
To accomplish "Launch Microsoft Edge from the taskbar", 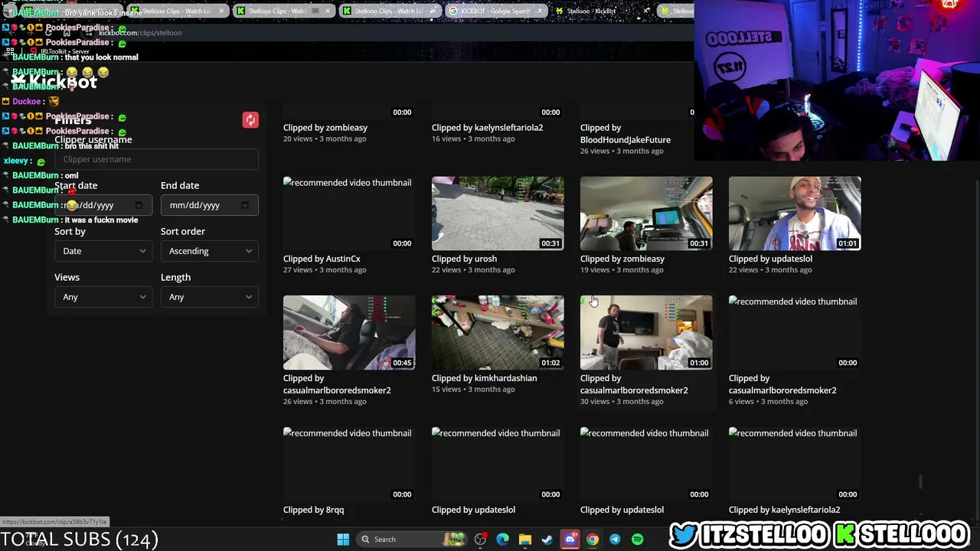I will point(502,540).
